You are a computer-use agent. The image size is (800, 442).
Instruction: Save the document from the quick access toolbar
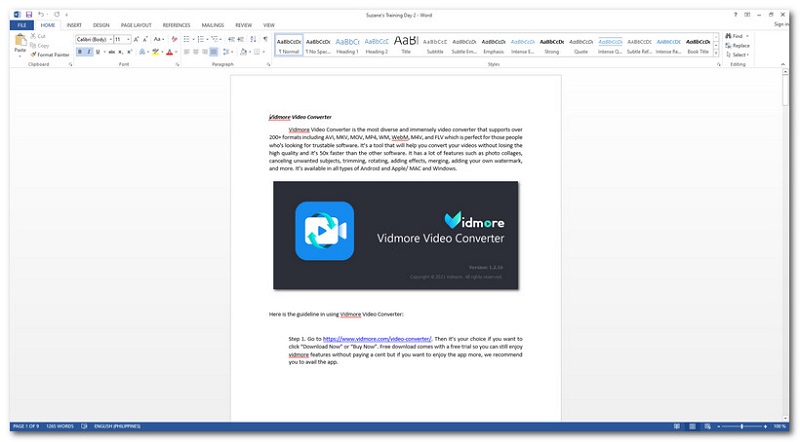[29, 15]
